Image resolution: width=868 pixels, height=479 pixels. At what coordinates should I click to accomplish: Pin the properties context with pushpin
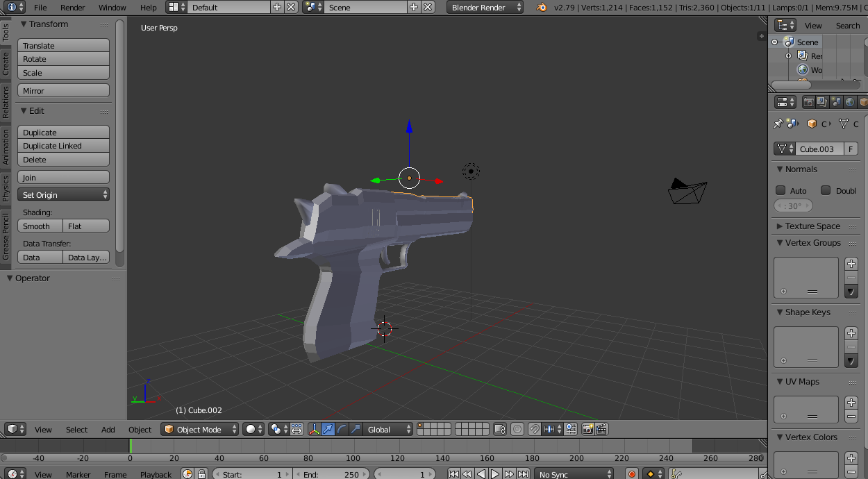(x=778, y=124)
